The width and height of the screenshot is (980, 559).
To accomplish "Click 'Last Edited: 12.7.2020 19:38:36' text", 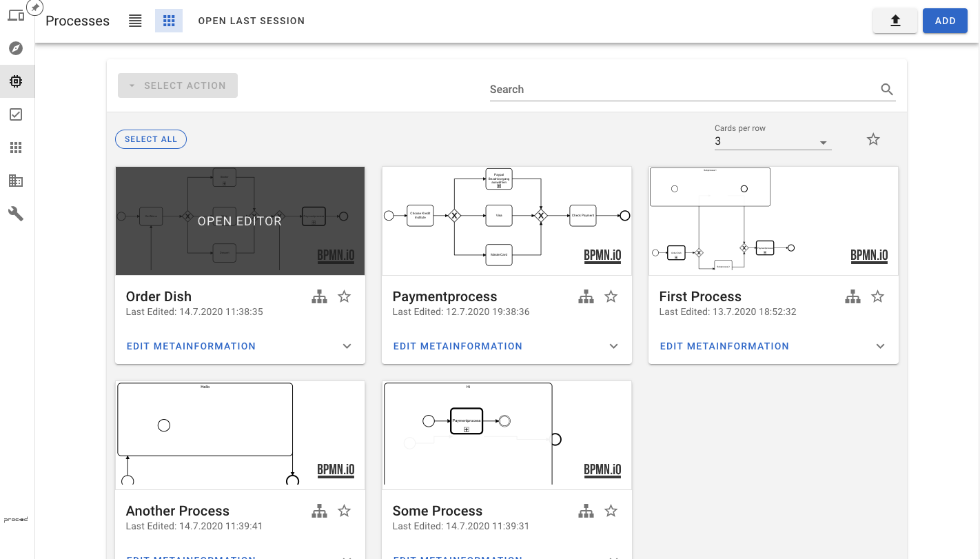I will tap(461, 312).
